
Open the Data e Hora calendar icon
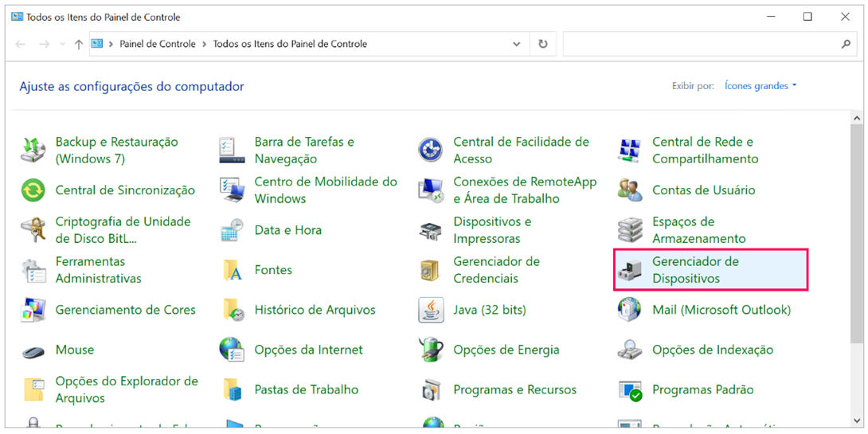232,230
